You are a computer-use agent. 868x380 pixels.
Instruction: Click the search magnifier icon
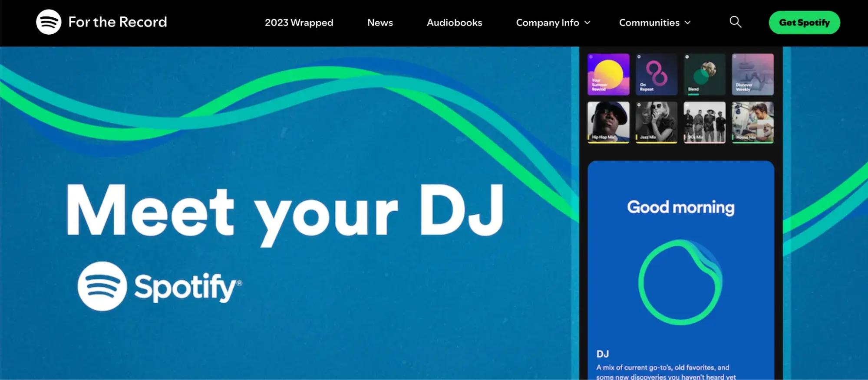tap(735, 22)
